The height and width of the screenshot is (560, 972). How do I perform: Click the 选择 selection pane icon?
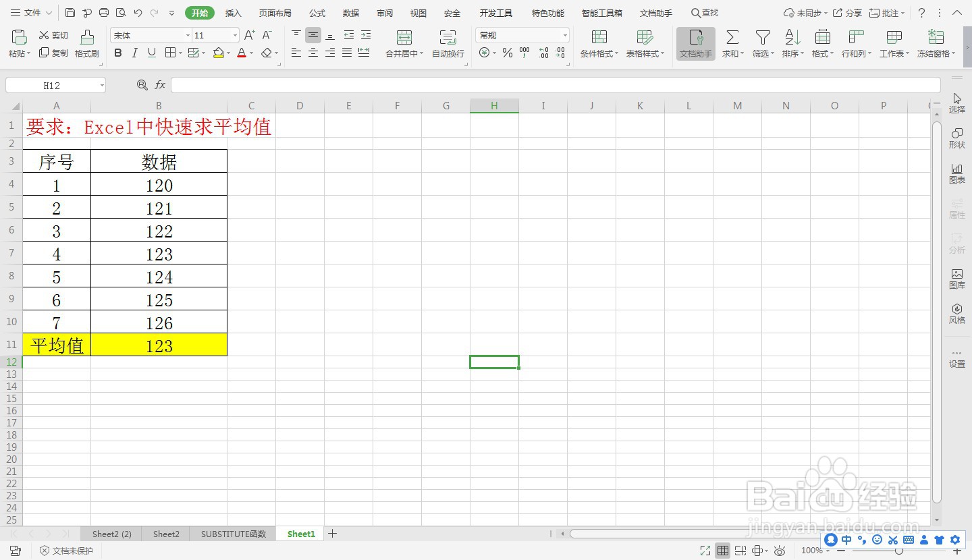(x=957, y=103)
